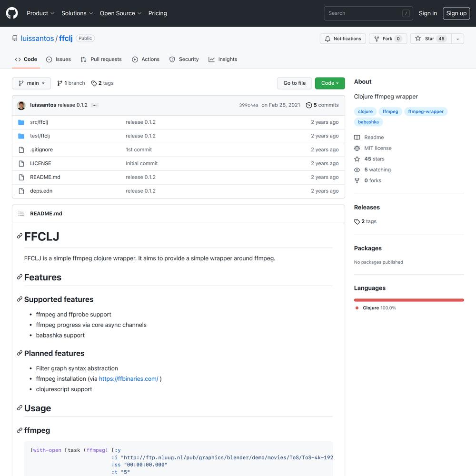This screenshot has width=476, height=476.
Task: Star the ffclj repository
Action: tap(431, 39)
